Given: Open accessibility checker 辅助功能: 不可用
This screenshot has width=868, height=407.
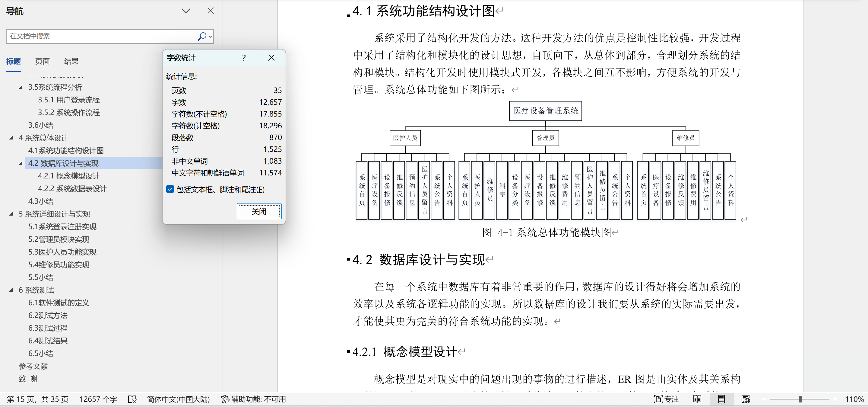Looking at the screenshot, I should [253, 399].
